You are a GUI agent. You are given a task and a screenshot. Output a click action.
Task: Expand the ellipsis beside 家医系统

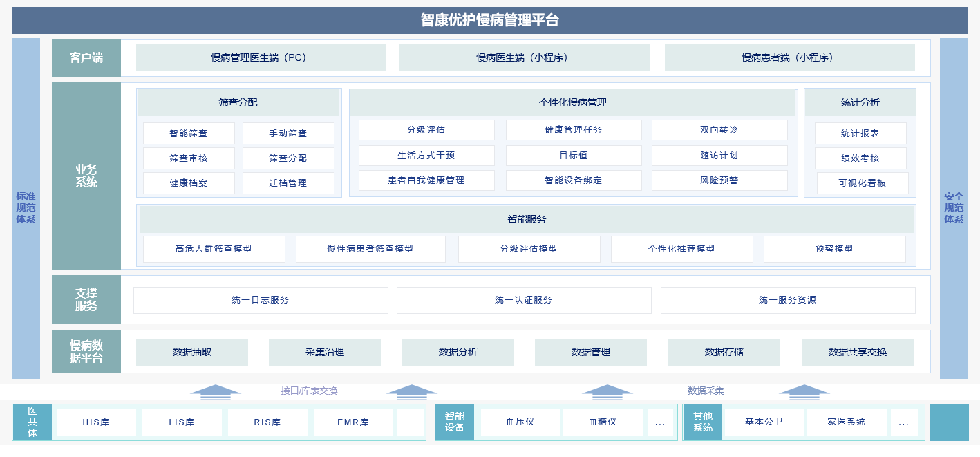(x=903, y=422)
